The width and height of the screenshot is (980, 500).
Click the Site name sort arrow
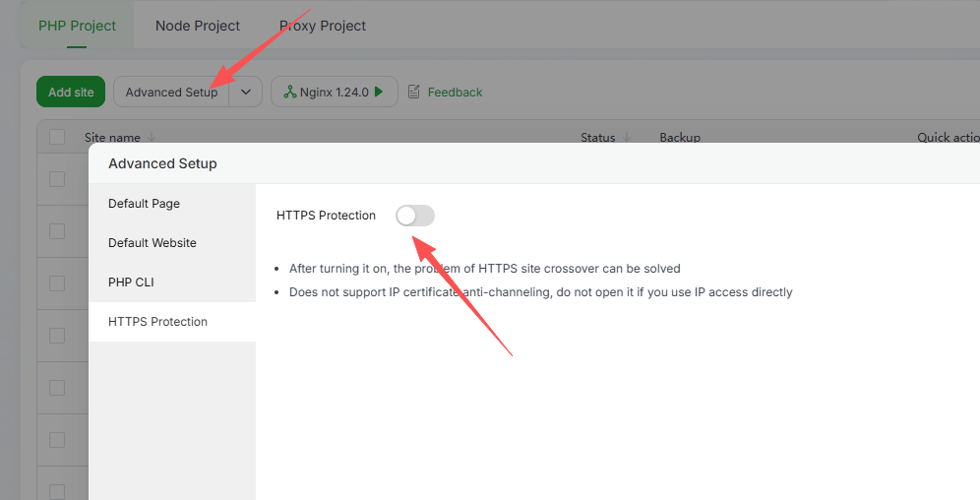coord(152,138)
